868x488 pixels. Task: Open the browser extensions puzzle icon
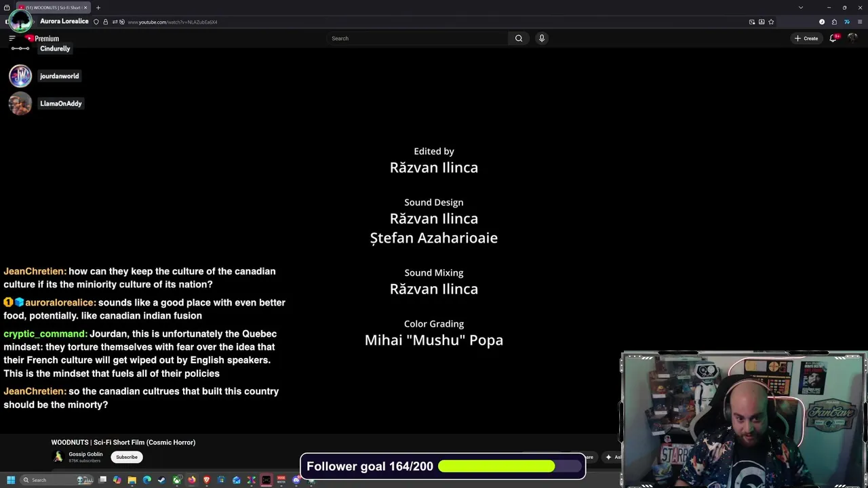coord(834,22)
